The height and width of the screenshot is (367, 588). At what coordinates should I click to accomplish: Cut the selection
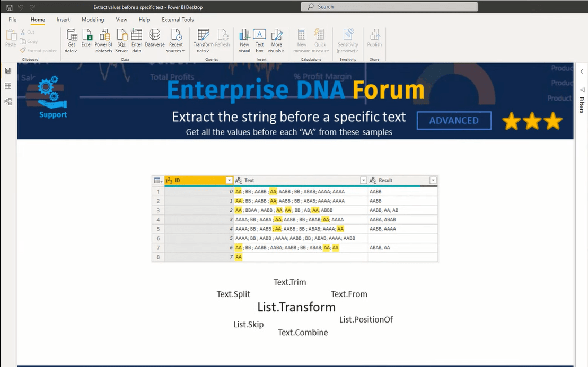pyautogui.click(x=28, y=32)
